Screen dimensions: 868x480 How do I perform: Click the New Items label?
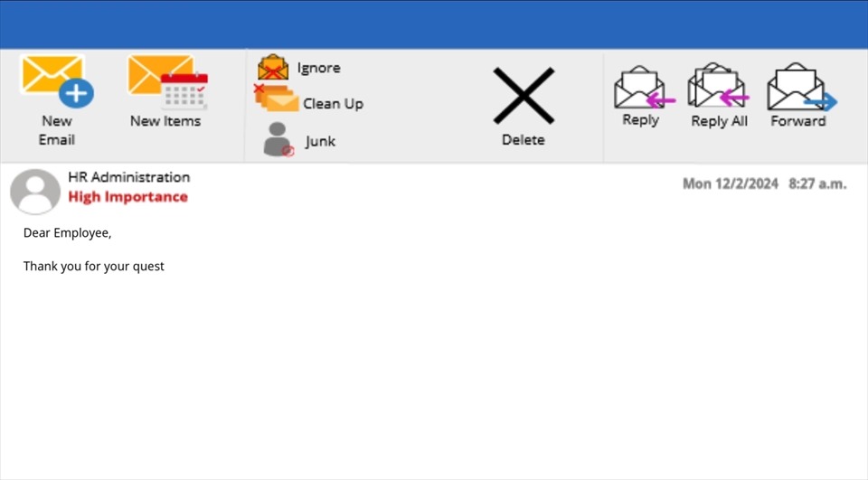165,121
